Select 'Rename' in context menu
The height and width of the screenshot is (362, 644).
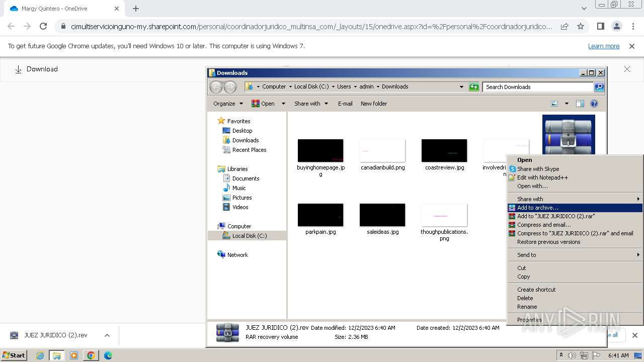point(575,307)
